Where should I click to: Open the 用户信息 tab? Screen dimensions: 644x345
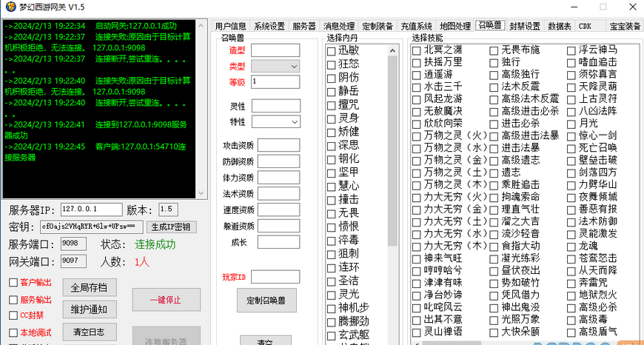[230, 27]
